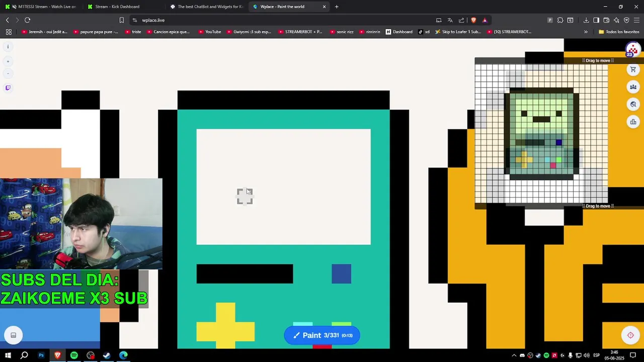Open the YouTube bookmark

pos(210,32)
